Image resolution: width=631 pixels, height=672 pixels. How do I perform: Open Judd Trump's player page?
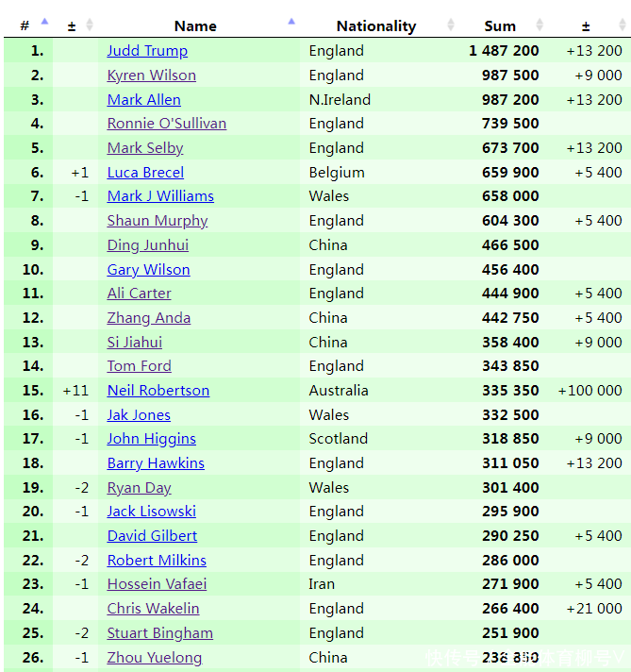click(x=147, y=51)
